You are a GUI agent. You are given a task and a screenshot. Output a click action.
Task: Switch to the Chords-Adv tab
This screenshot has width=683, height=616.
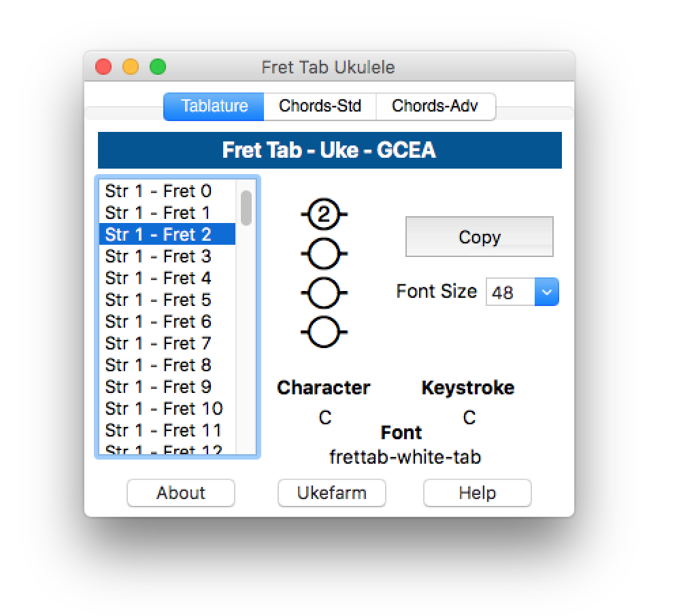click(435, 107)
